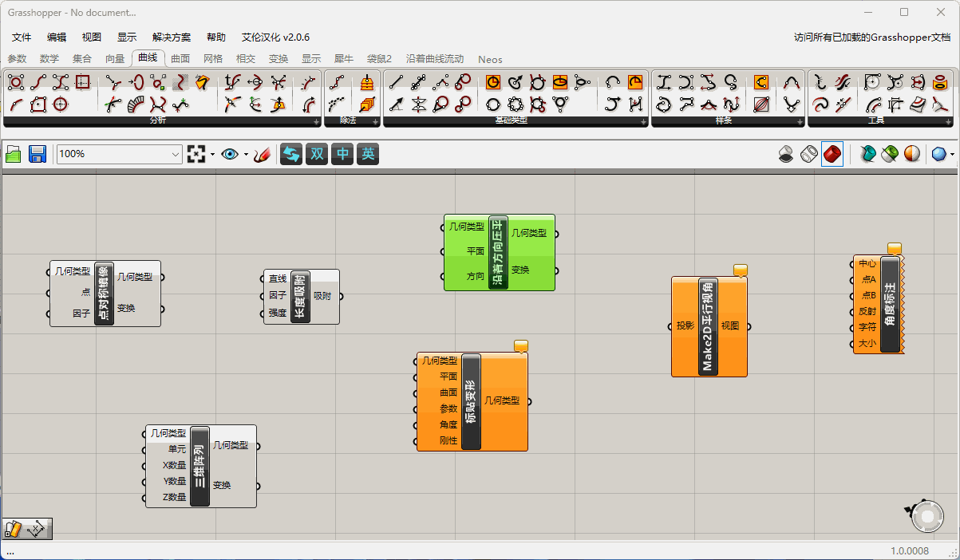
Task: Expand the 样条 panel with its plus
Action: point(799,122)
